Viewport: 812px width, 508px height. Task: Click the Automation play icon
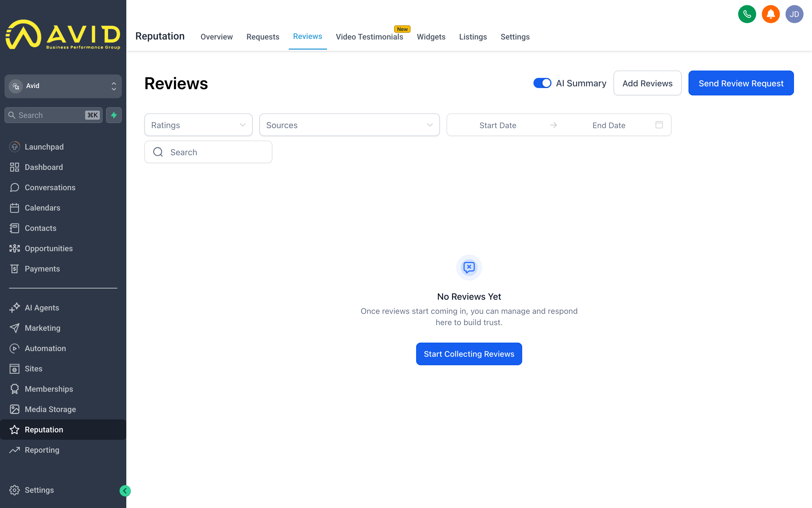pyautogui.click(x=14, y=349)
